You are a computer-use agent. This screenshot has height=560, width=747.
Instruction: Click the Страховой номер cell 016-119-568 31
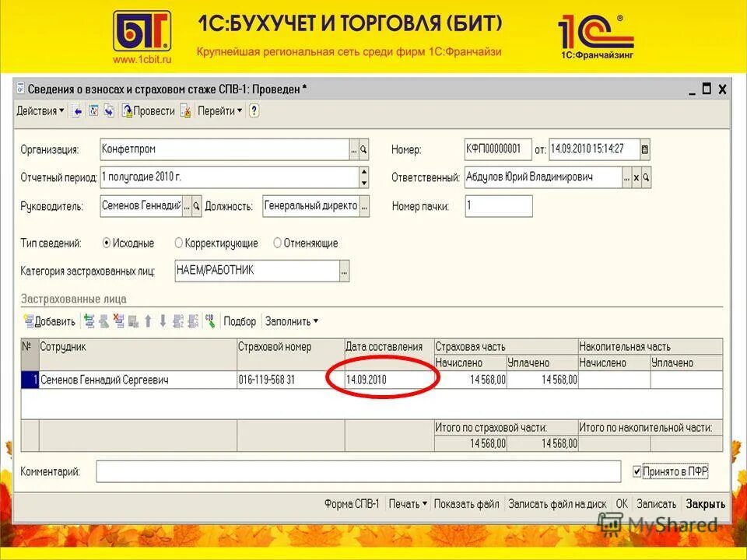[290, 380]
